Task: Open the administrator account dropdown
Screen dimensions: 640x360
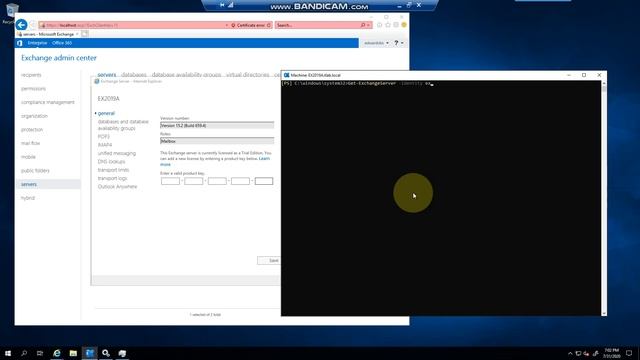Action: pyautogui.click(x=376, y=43)
